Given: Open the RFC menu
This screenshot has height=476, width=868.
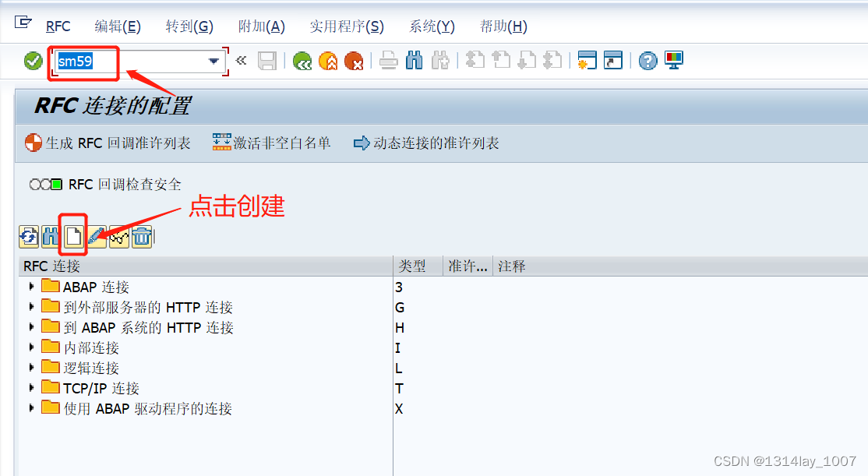Looking at the screenshot, I should click(58, 26).
